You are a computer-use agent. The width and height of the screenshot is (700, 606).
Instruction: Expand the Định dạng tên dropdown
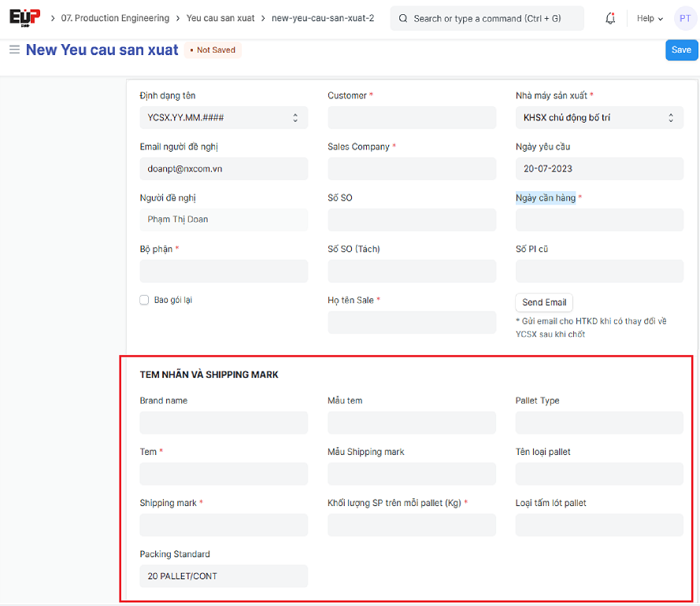pos(224,118)
